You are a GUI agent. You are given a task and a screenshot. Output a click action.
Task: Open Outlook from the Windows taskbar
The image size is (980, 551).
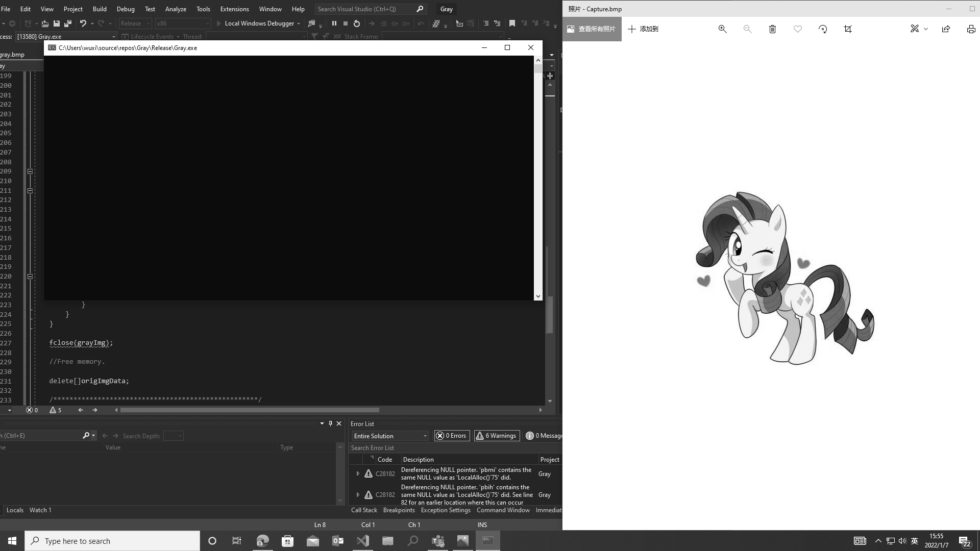tap(338, 541)
